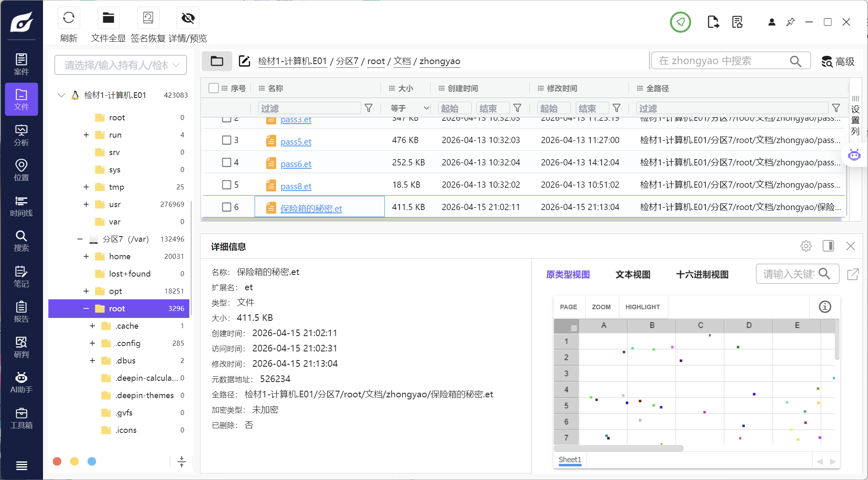Expand the .config folder node
The image size is (868, 480).
coord(92,343)
